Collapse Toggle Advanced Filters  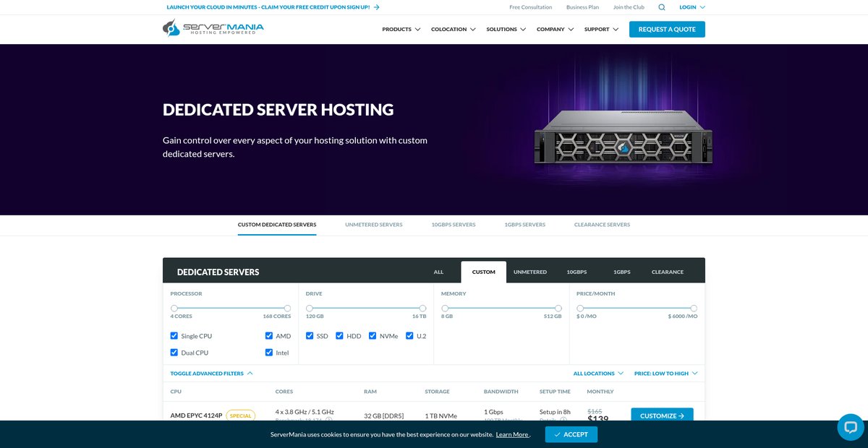212,374
